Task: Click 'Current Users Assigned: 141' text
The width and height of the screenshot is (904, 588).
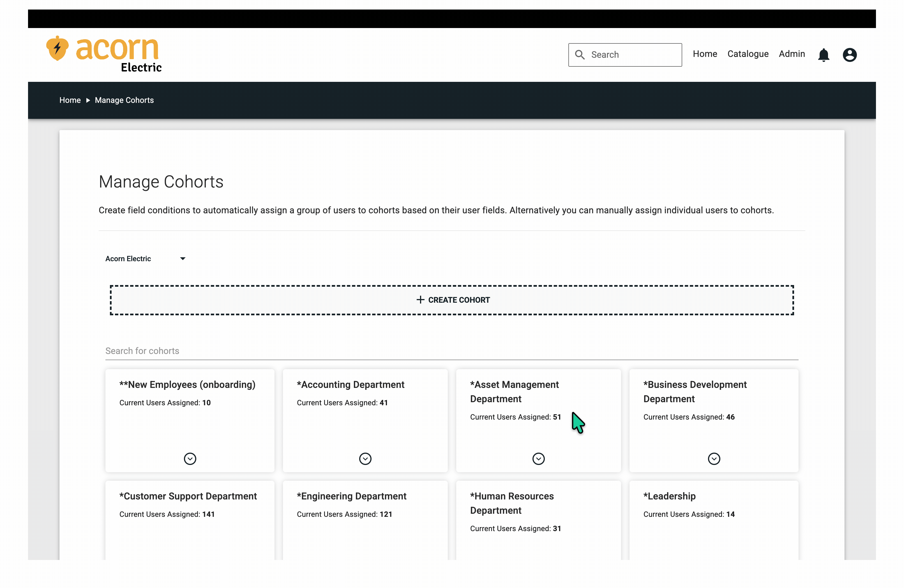Action: tap(167, 514)
